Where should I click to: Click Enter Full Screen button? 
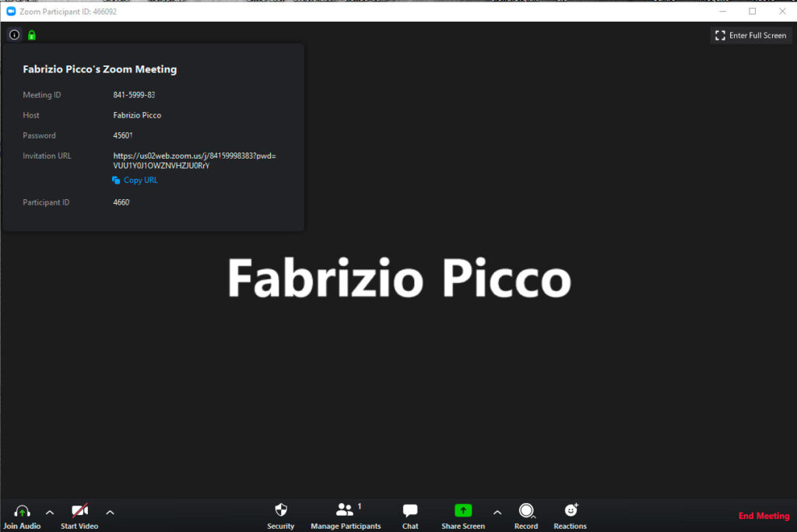click(751, 35)
